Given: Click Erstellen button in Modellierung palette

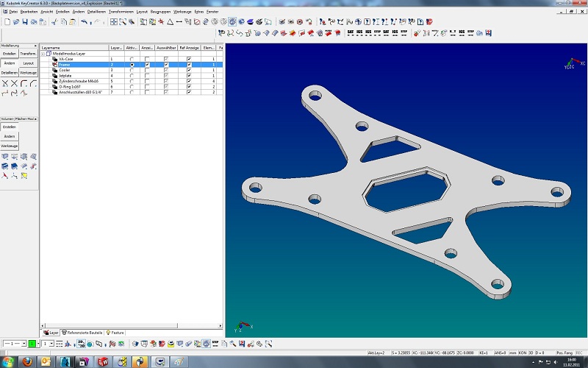Looking at the screenshot, I should [x=10, y=54].
